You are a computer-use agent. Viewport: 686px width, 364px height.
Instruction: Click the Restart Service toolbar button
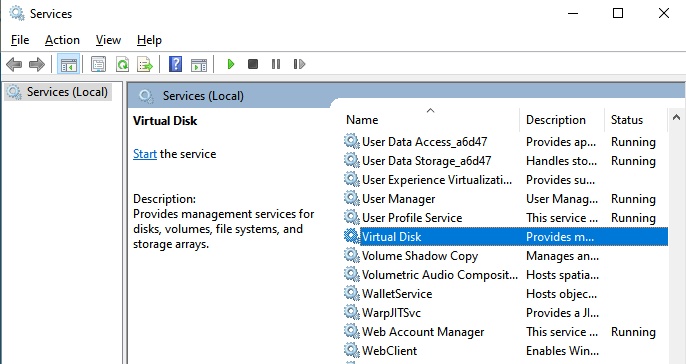(299, 64)
